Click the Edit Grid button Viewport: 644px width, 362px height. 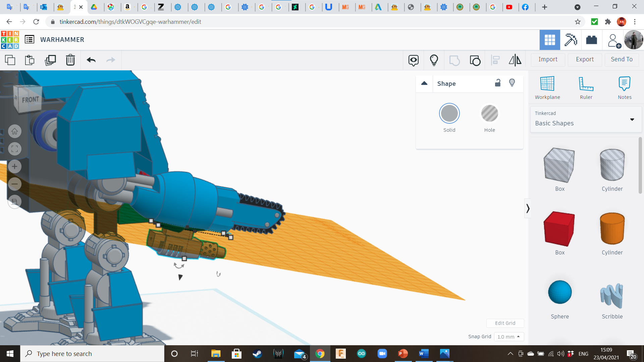coord(505,323)
